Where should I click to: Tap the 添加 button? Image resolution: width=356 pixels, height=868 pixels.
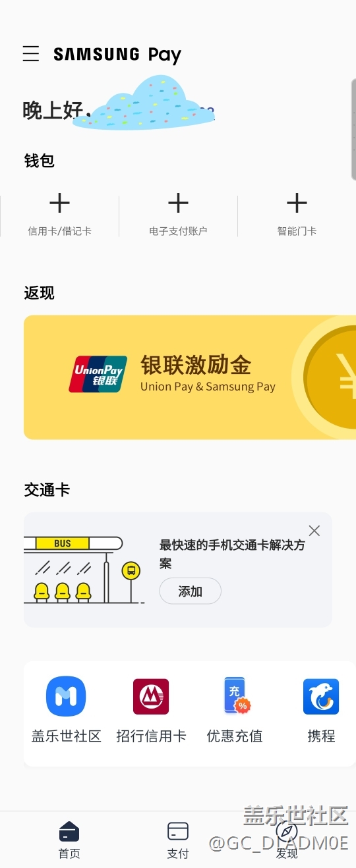point(190,591)
